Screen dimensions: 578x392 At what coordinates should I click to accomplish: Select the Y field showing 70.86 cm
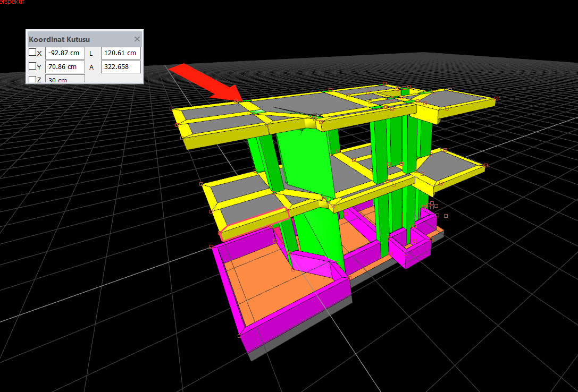pos(65,67)
